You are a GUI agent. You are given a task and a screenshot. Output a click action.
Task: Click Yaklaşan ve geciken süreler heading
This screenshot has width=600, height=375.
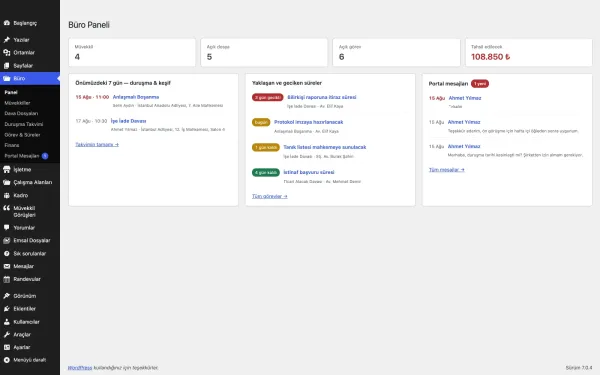tap(287, 83)
